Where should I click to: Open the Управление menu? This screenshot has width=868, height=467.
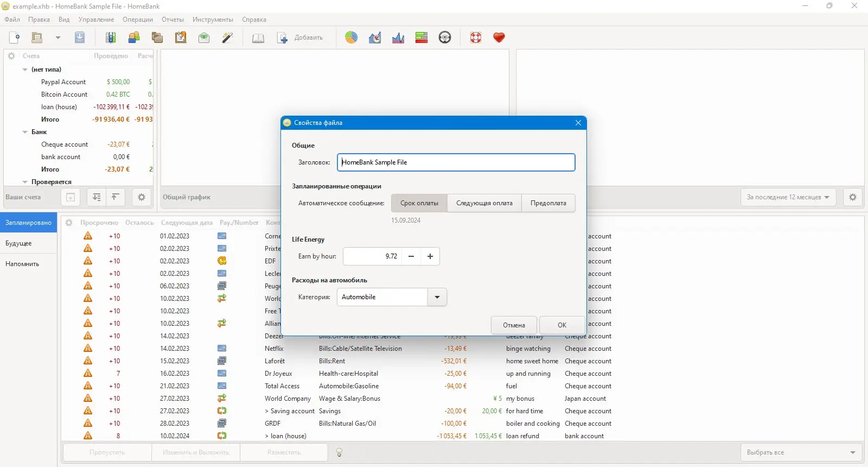96,20
